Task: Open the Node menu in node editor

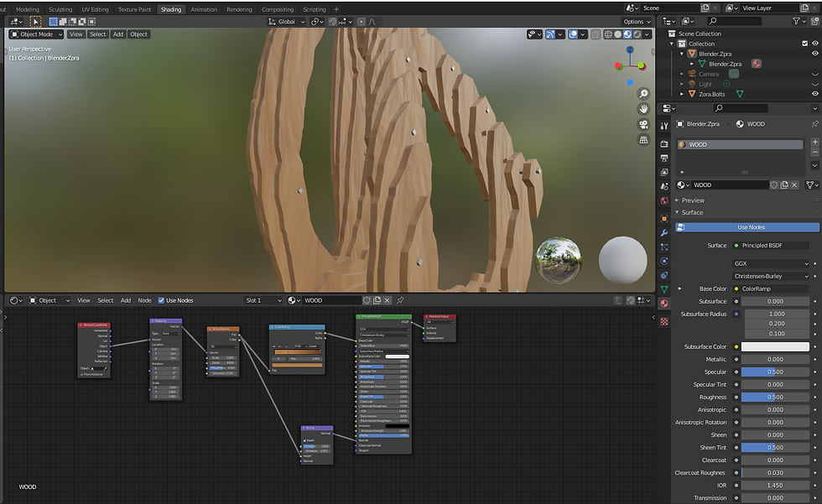Action: pyautogui.click(x=144, y=300)
